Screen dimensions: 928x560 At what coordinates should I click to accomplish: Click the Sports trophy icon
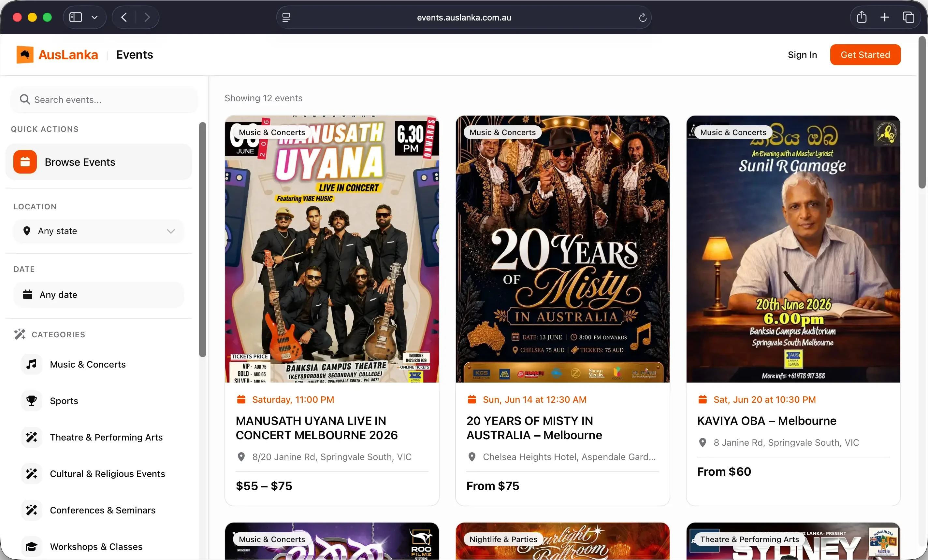point(32,400)
